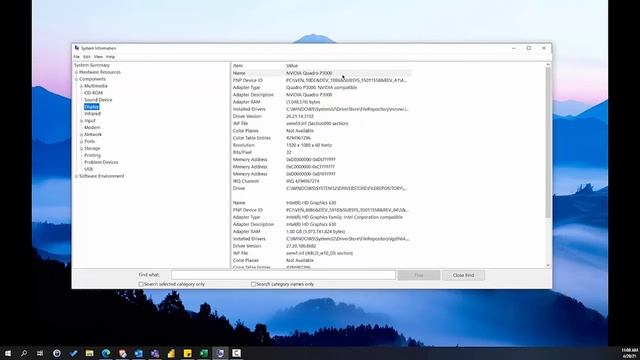Open the Help menu
Screen dimensions: 640x360
pyautogui.click(x=110, y=57)
